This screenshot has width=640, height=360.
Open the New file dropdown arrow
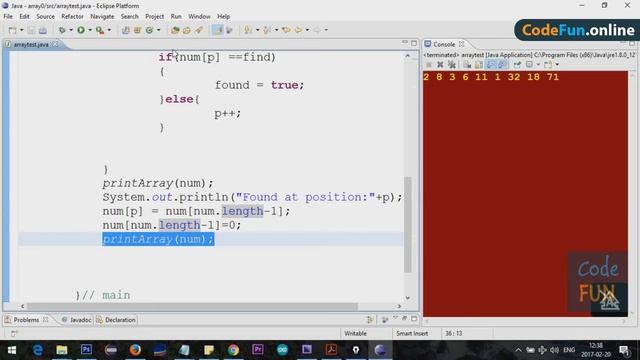pyautogui.click(x=22, y=30)
